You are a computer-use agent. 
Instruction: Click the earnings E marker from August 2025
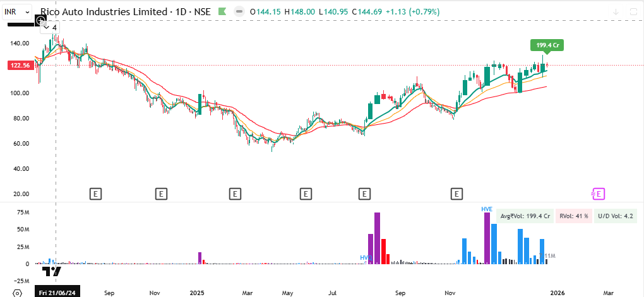coord(364,194)
